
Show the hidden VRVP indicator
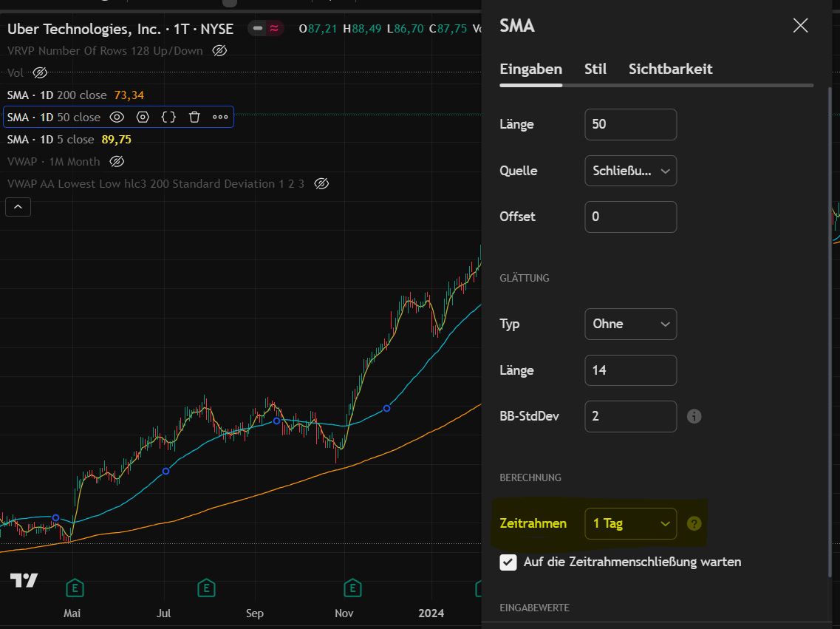[x=219, y=50]
